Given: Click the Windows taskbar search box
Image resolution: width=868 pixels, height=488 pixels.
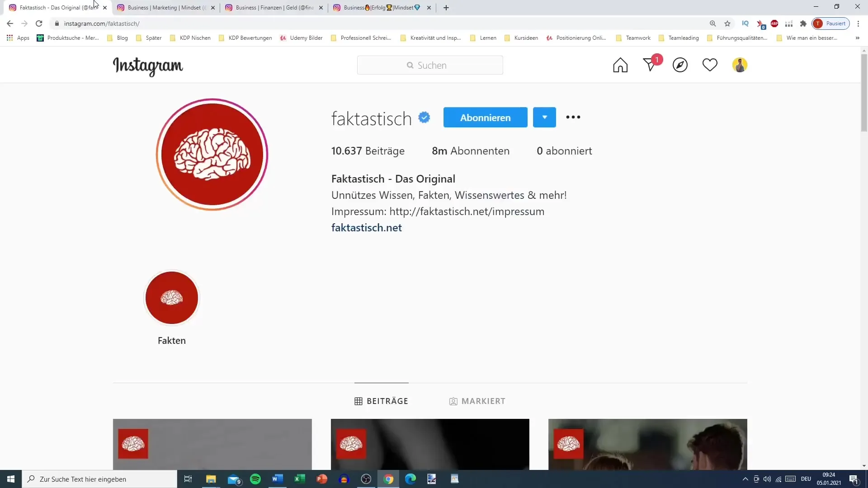Looking at the screenshot, I should click(99, 479).
